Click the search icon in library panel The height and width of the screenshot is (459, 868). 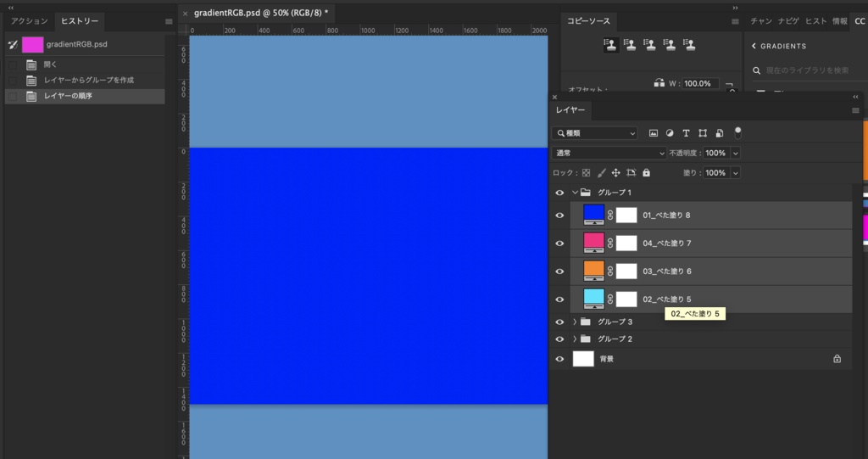(x=757, y=70)
